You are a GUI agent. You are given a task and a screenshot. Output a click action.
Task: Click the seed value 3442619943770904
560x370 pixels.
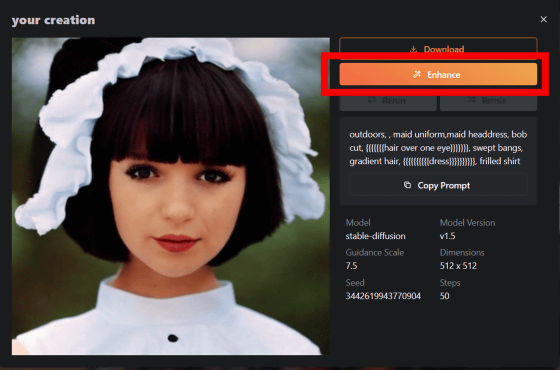coord(383,296)
